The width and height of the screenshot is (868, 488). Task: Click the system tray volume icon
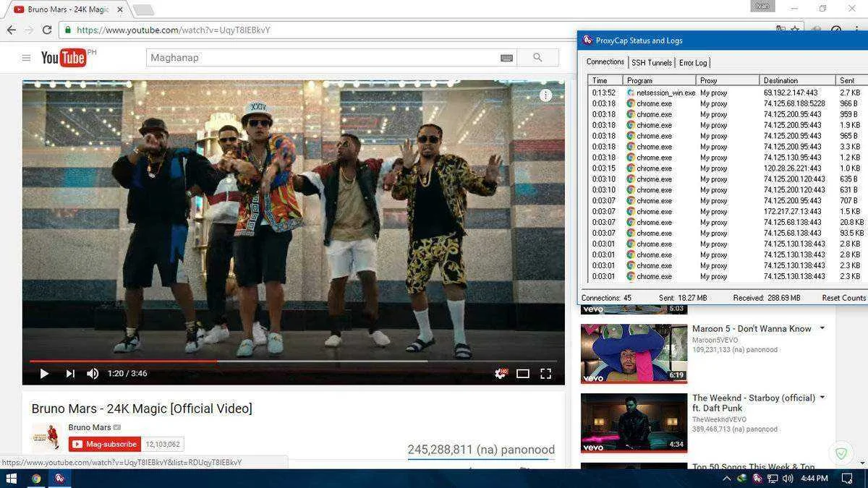tap(787, 479)
